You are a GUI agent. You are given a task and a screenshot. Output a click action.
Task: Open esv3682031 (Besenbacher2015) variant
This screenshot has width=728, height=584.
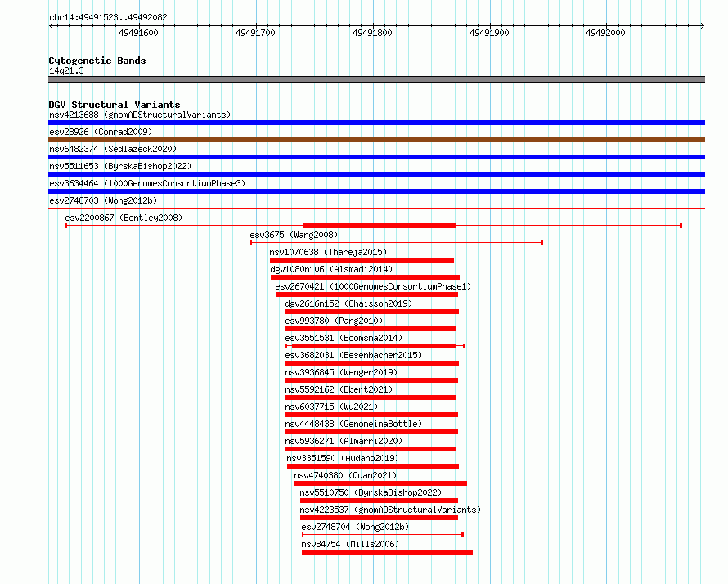click(x=353, y=355)
